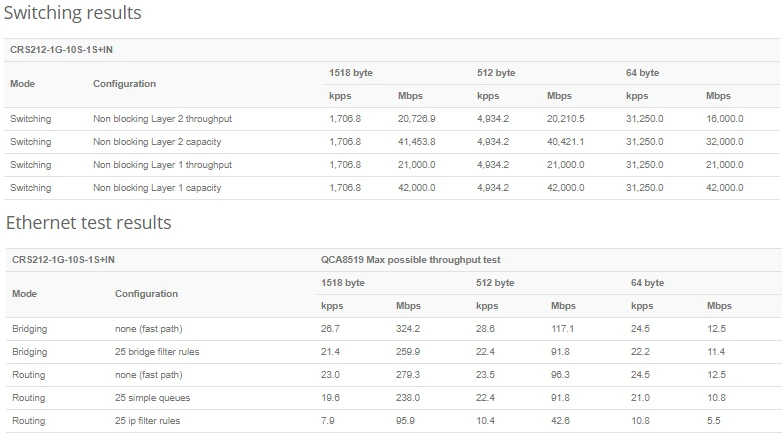This screenshot has height=440, width=783.
Task: Click the 25 bridge filter rules configuration
Action: click(x=163, y=352)
